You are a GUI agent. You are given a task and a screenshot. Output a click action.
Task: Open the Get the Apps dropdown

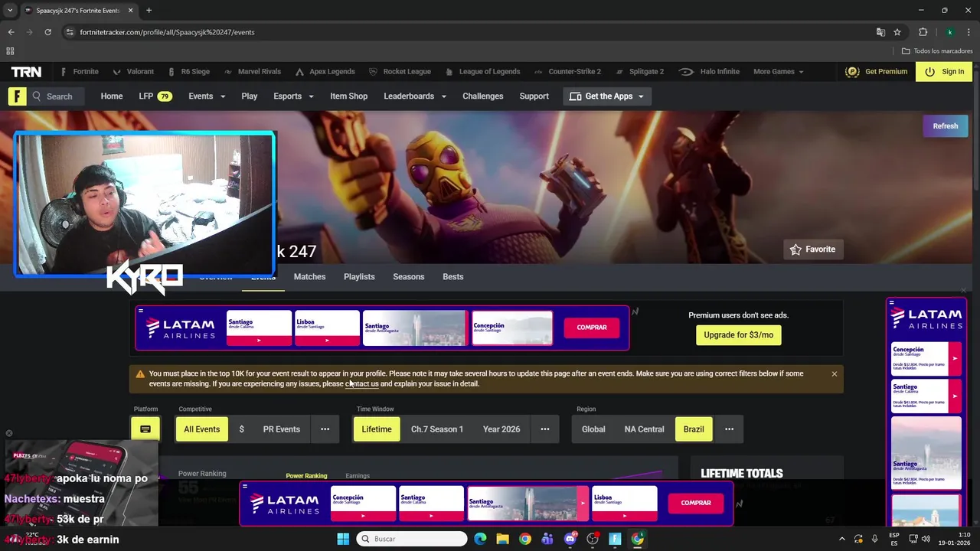tap(606, 96)
